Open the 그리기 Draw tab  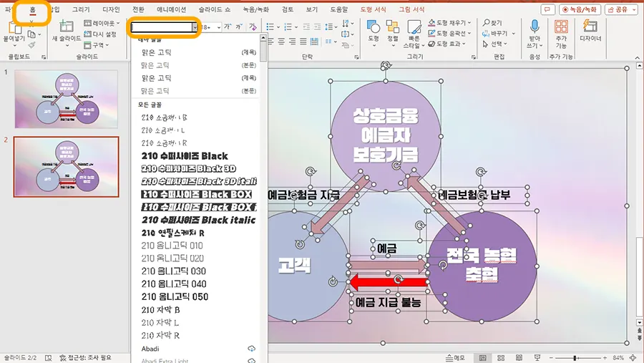(80, 9)
